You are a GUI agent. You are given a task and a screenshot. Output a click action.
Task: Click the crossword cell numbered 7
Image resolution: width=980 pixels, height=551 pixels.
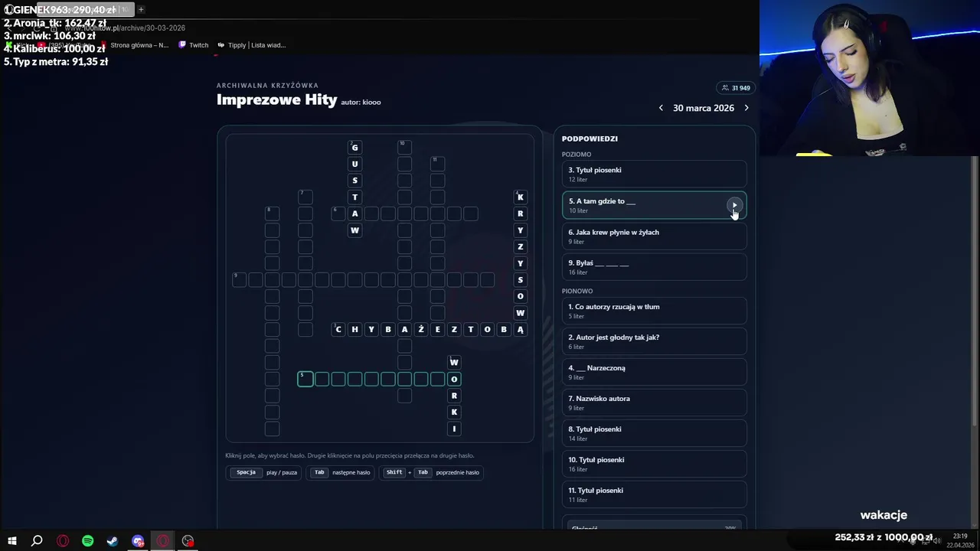tap(305, 197)
